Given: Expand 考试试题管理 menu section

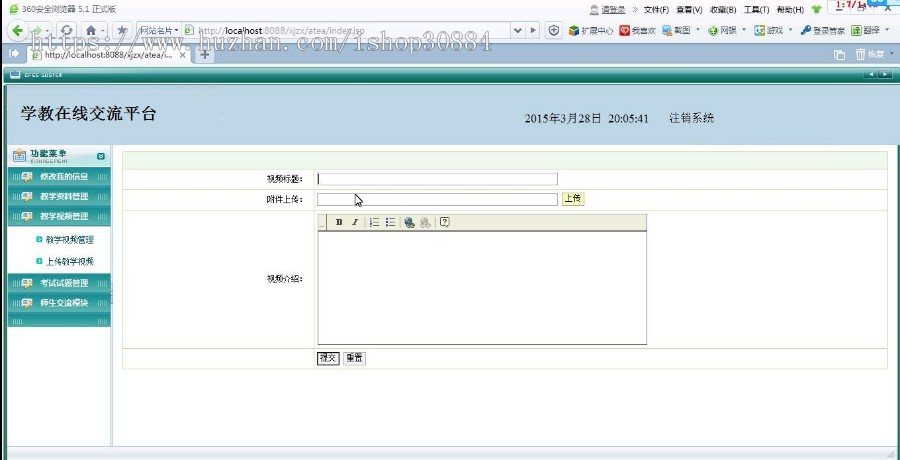Looking at the screenshot, I should (59, 283).
